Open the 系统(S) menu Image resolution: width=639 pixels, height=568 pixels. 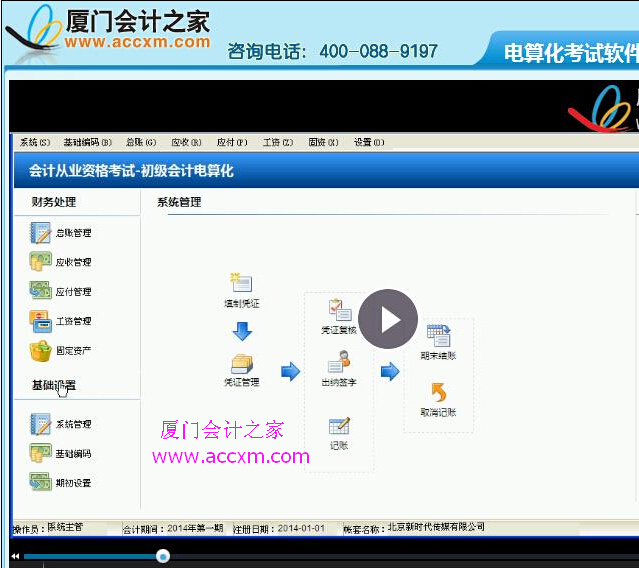coord(35,142)
